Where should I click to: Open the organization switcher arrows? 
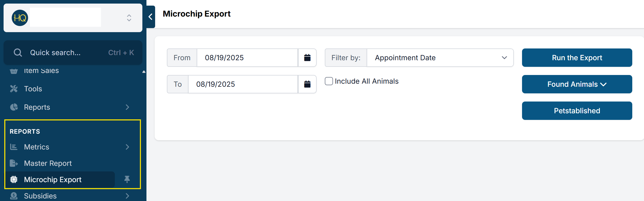(x=129, y=18)
